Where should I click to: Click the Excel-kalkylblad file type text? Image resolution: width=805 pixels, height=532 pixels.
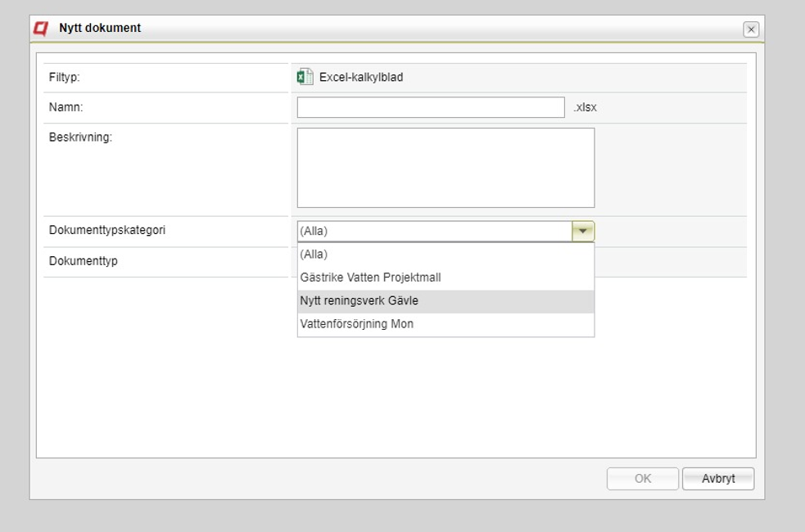pos(361,78)
